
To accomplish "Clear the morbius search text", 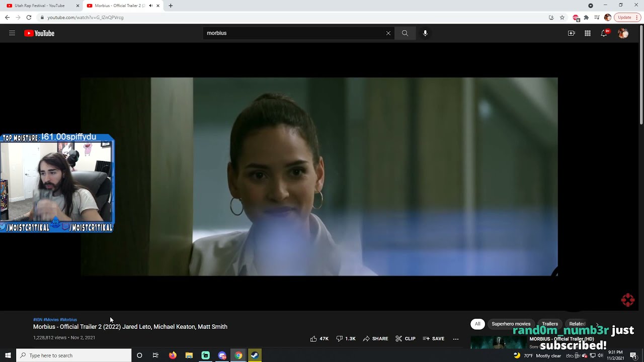I will point(388,33).
